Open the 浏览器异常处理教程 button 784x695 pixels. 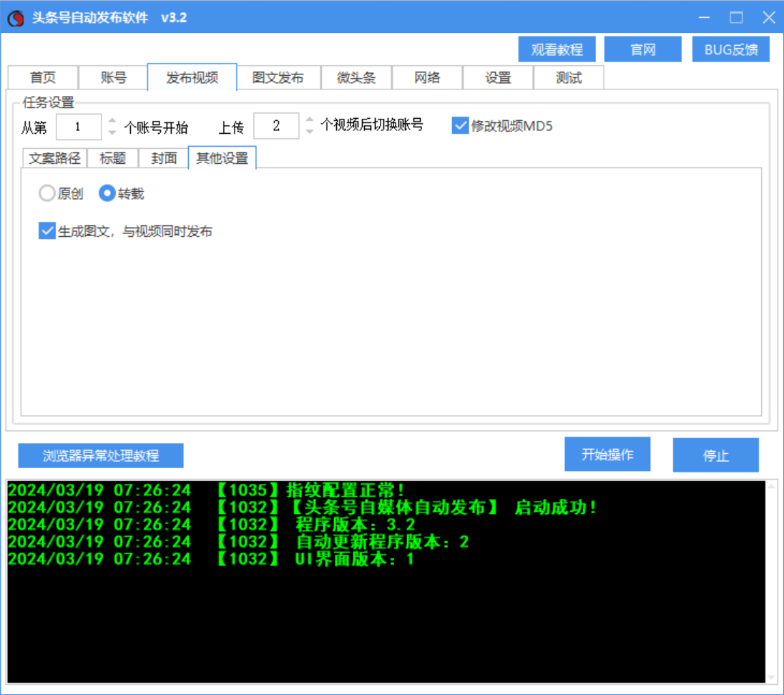(100, 455)
